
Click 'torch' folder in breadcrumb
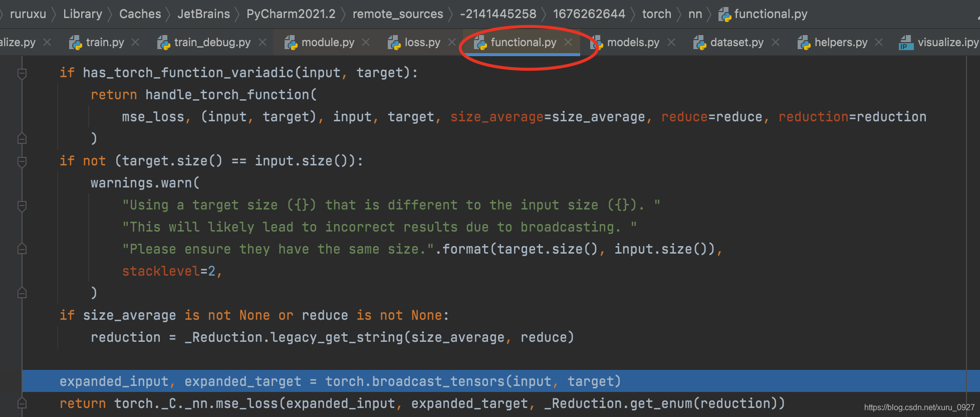click(x=657, y=14)
